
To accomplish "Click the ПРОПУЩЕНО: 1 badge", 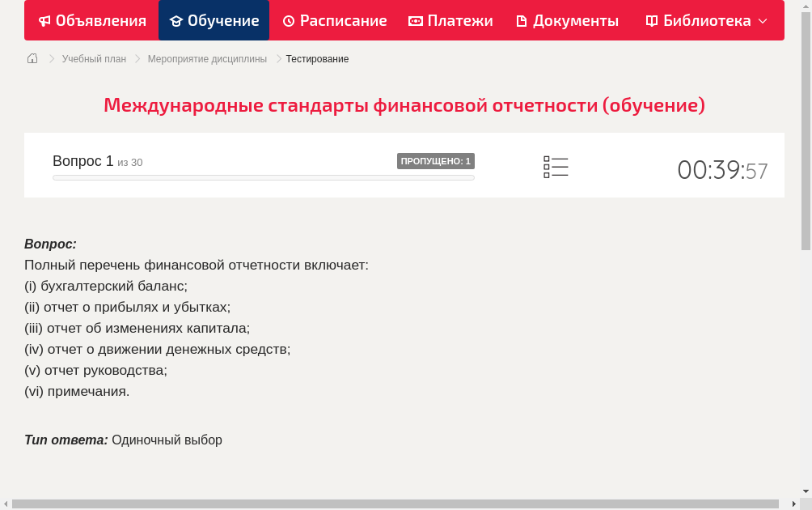I will pyautogui.click(x=436, y=161).
